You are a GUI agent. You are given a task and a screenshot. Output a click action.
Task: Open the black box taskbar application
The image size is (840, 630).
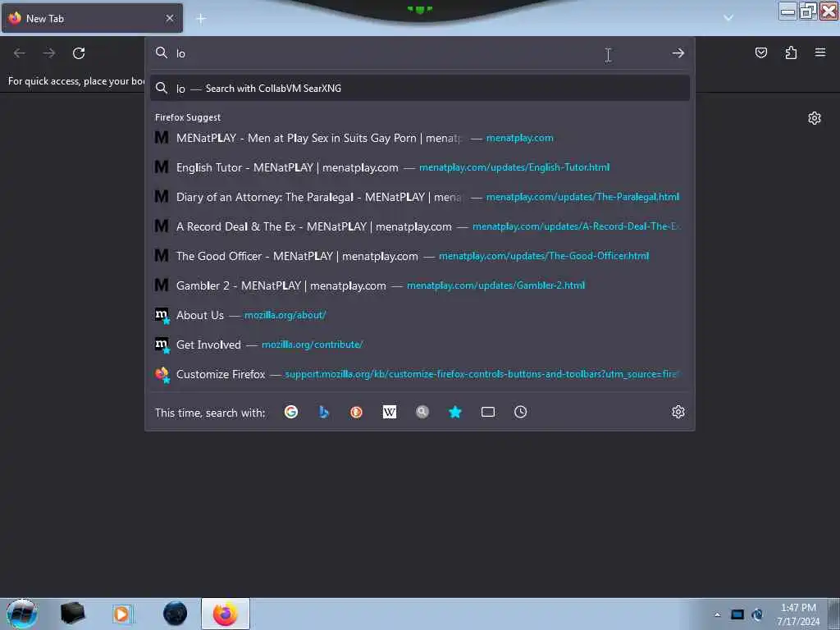72,614
